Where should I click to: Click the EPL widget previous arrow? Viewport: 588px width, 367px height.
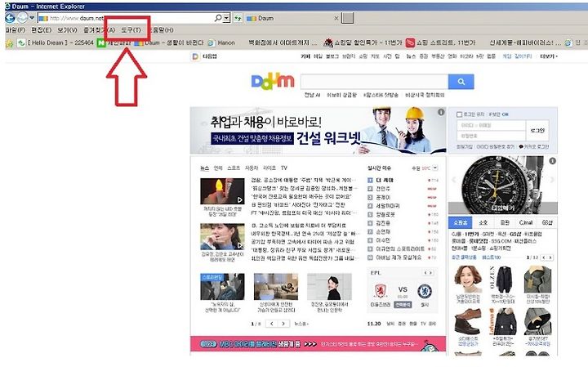(425, 273)
